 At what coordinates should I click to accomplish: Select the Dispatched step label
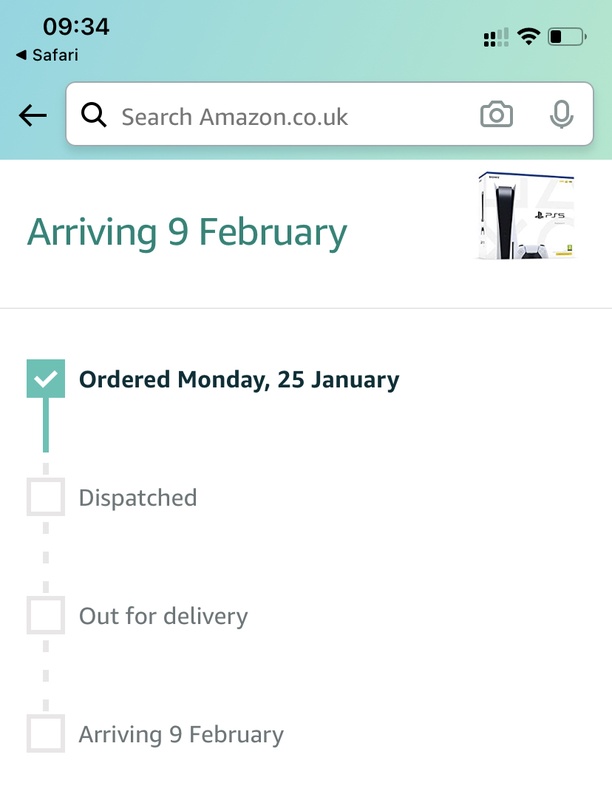point(138,498)
